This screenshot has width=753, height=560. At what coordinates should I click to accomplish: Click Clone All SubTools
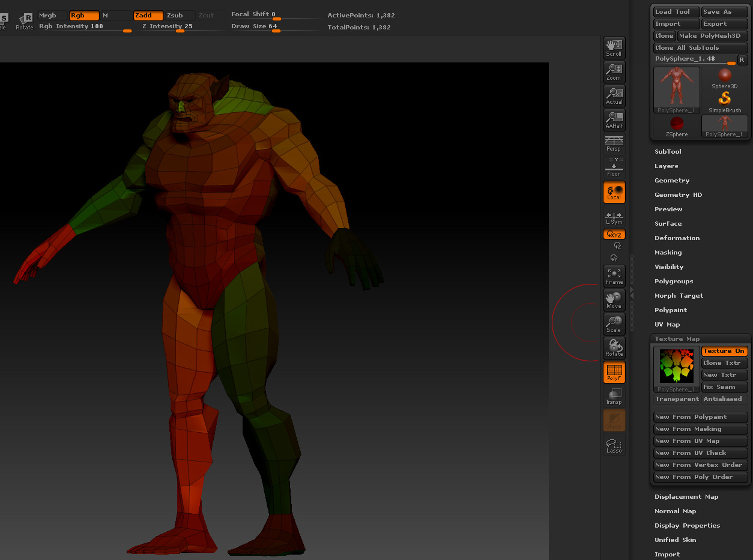pyautogui.click(x=701, y=48)
